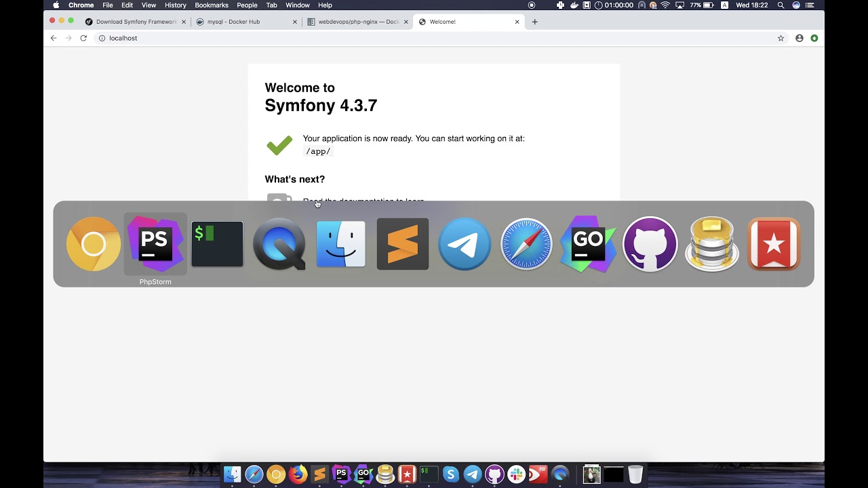
Task: Switch to mysql - Docker Hub tab
Action: tap(247, 22)
